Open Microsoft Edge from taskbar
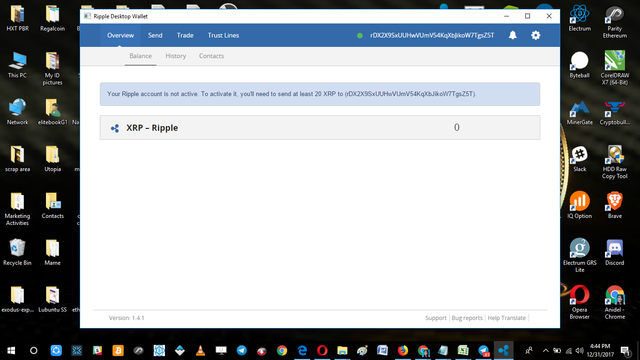The height and width of the screenshot is (360, 640). tap(302, 351)
